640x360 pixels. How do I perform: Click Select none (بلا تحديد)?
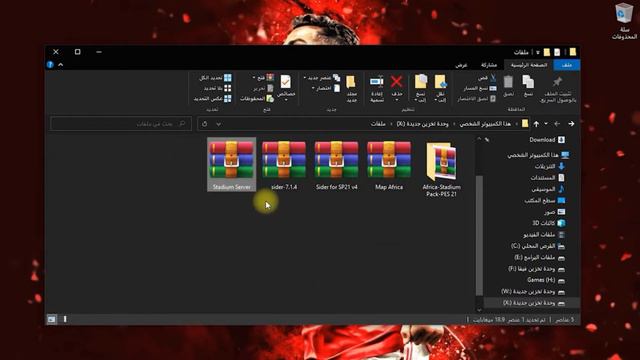[218, 88]
